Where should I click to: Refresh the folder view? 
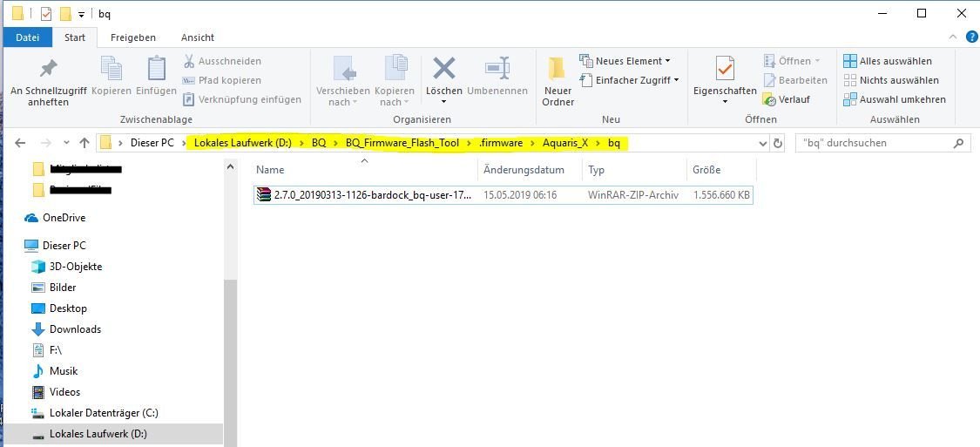pyautogui.click(x=778, y=143)
